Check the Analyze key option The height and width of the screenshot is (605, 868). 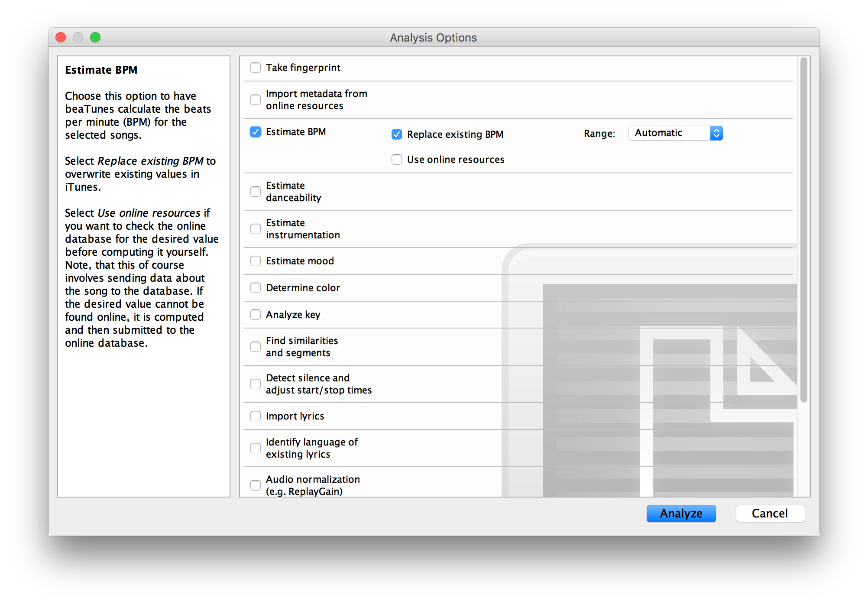pyautogui.click(x=256, y=315)
